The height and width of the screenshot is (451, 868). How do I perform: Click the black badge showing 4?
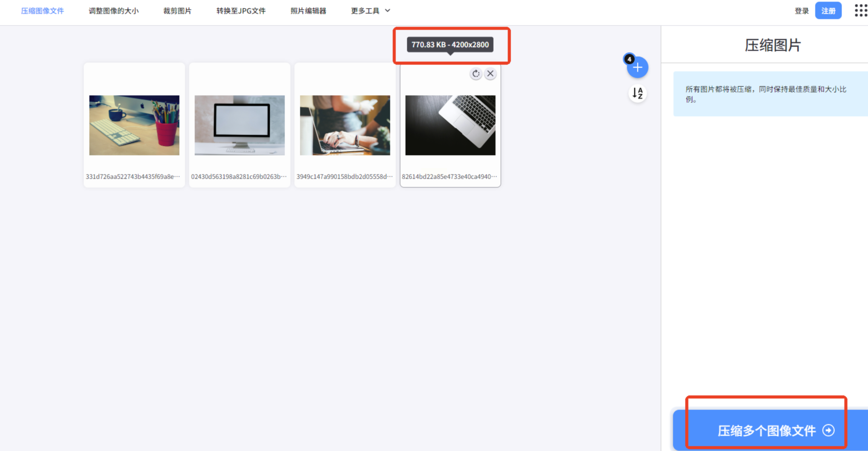click(x=629, y=59)
